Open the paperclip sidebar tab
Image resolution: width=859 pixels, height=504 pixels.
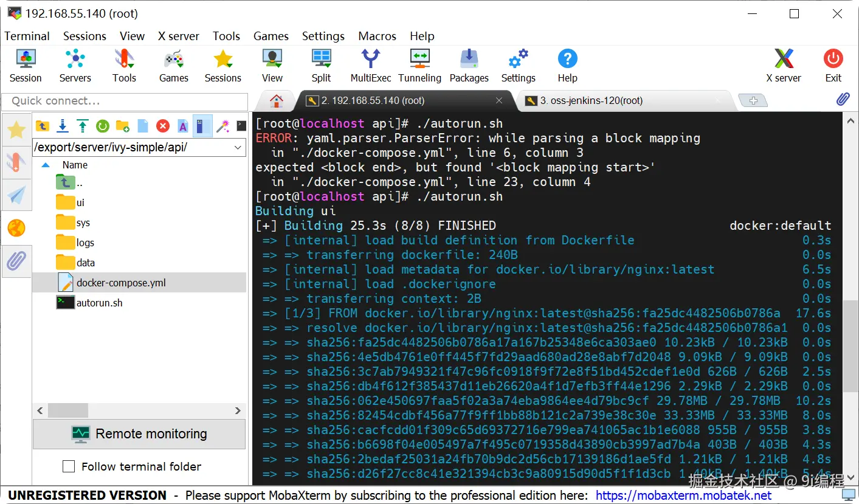tap(16, 261)
